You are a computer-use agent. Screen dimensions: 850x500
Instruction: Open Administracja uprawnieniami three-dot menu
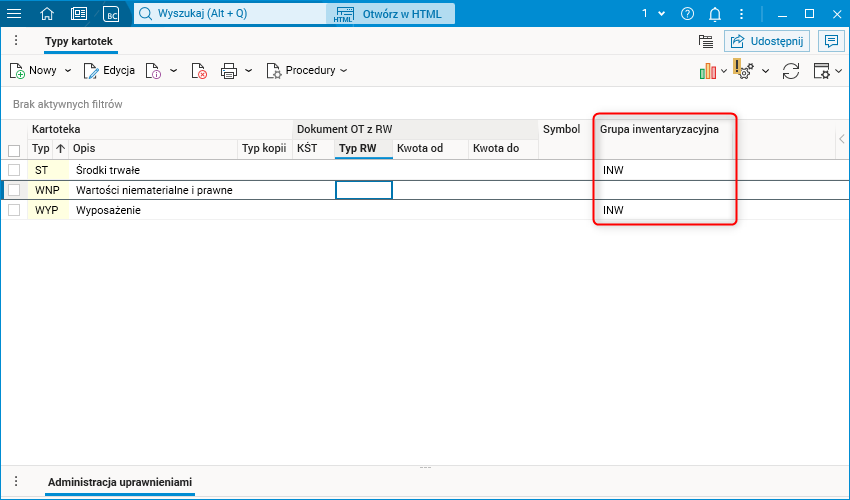point(16,482)
